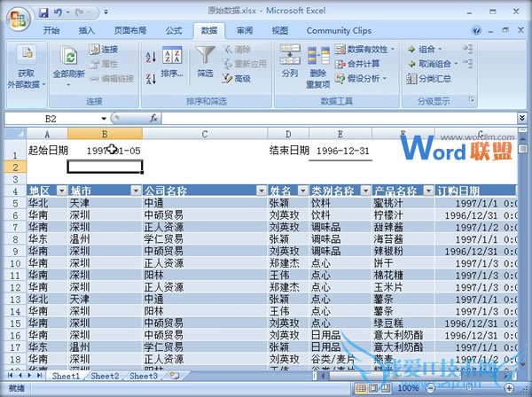Open the 分级显示 dialog launcher
This screenshot has height=397, width=532.
(x=472, y=99)
